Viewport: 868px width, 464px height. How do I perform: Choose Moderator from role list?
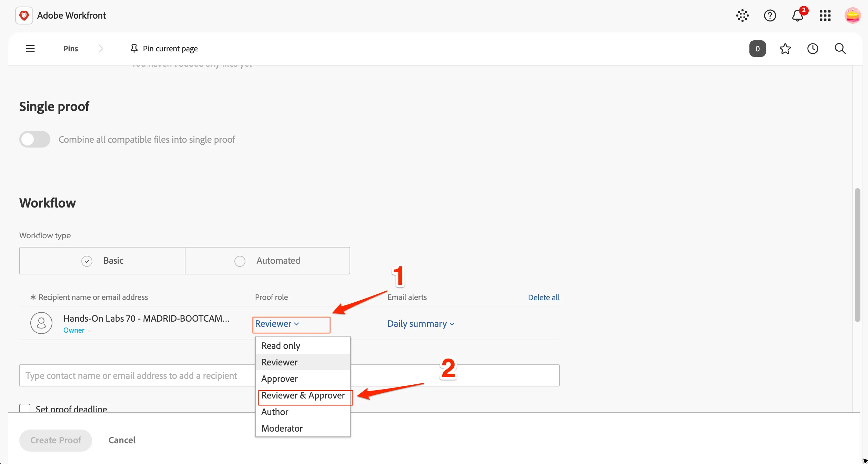[x=303, y=428]
